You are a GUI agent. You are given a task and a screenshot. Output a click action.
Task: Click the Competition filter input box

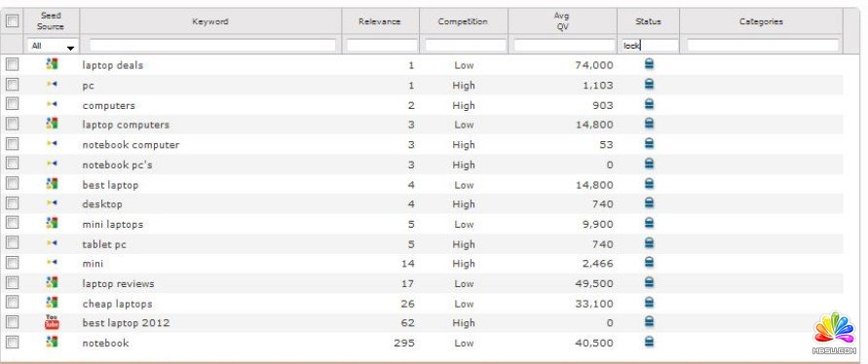click(466, 46)
